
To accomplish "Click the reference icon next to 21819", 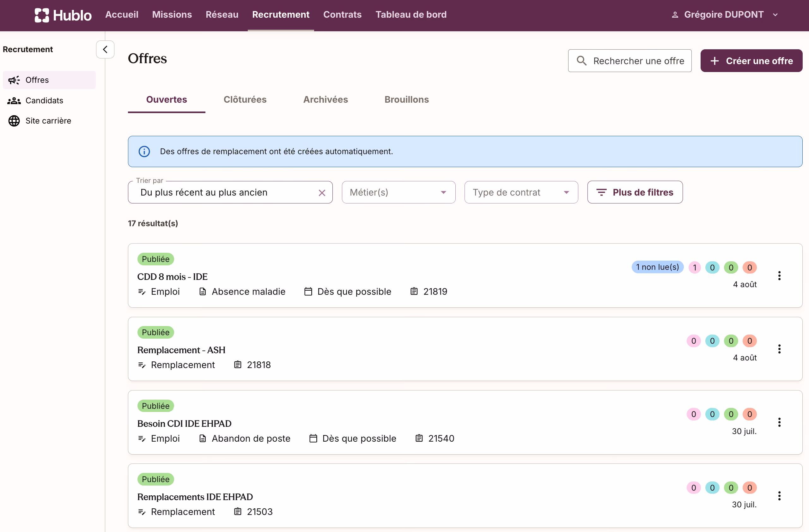I will click(x=414, y=292).
